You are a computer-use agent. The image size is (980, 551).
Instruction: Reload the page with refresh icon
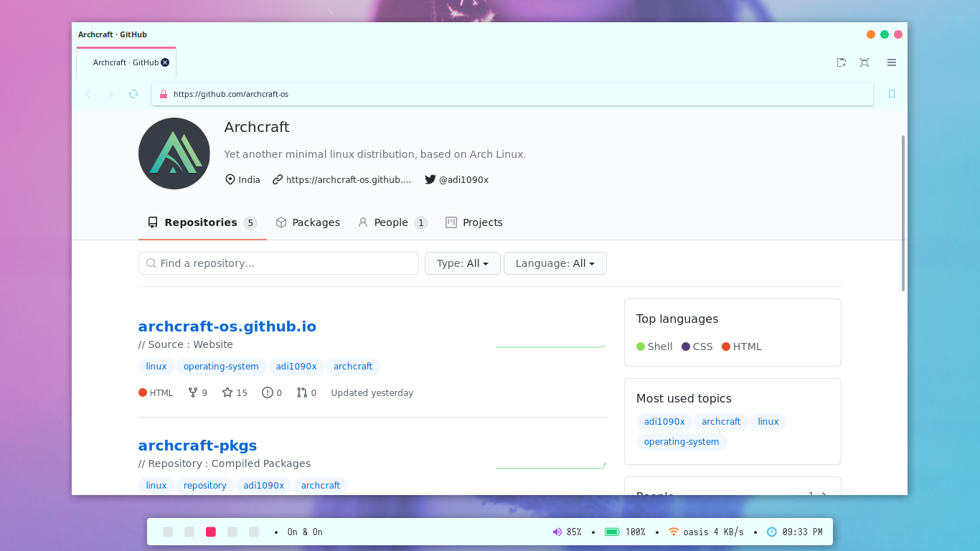tap(133, 94)
